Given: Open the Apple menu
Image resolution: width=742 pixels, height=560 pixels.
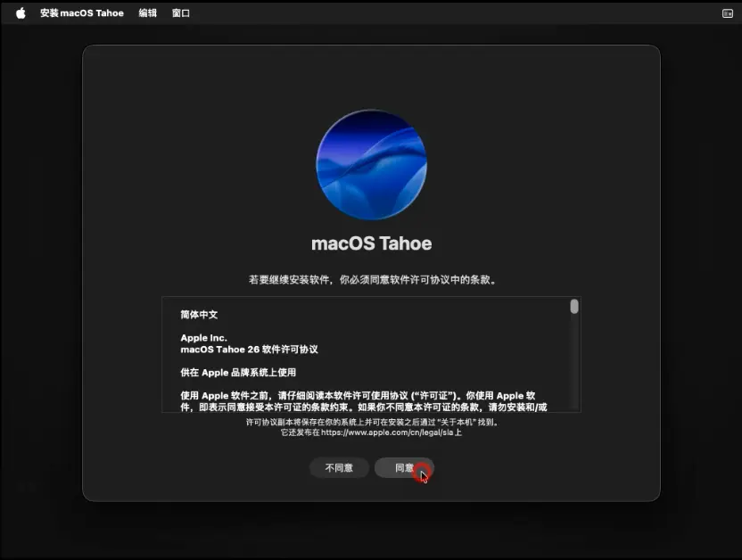Looking at the screenshot, I should click(x=21, y=13).
